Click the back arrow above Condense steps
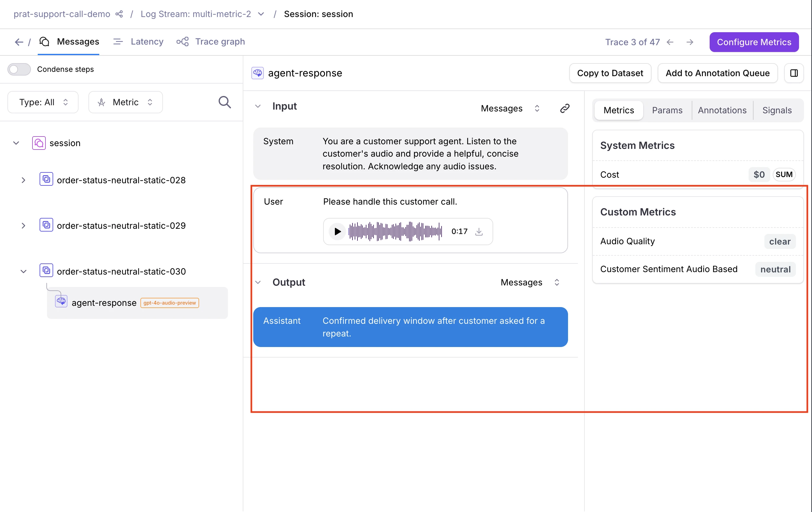Viewport: 812px width, 512px height. tap(19, 42)
